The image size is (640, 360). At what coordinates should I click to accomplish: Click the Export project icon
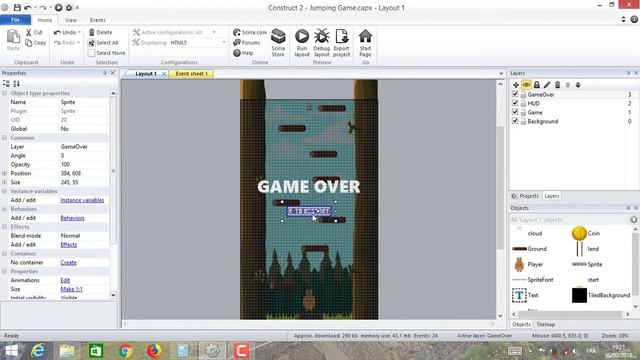[342, 36]
